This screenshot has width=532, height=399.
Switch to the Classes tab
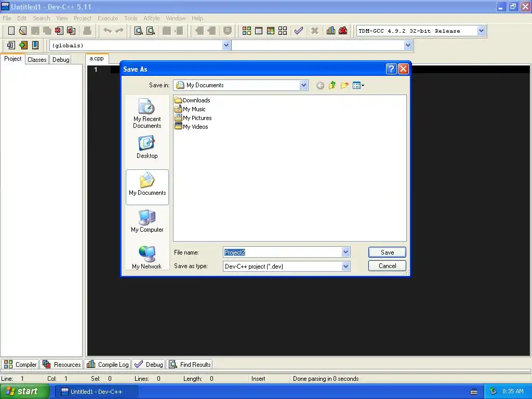click(37, 59)
